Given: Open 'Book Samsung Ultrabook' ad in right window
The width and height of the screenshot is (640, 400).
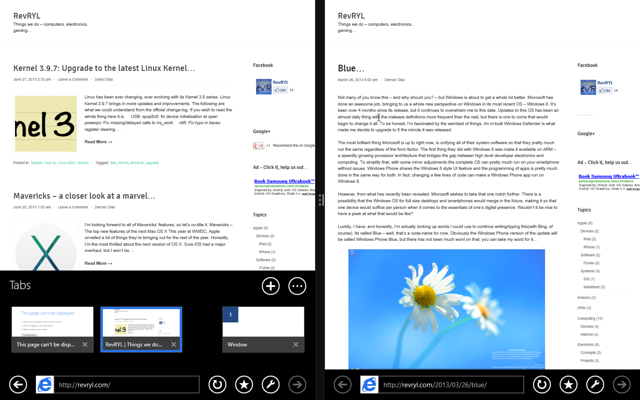Looking at the screenshot, I should [609, 176].
